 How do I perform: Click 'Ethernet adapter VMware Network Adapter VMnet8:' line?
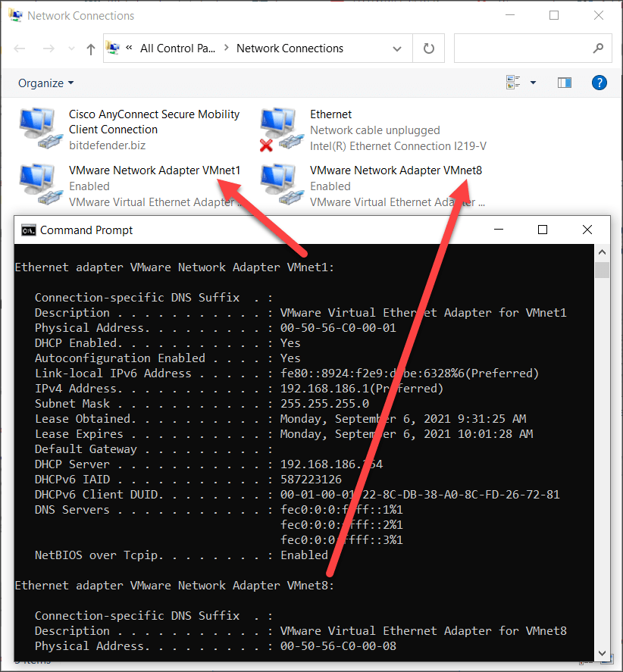(x=174, y=586)
